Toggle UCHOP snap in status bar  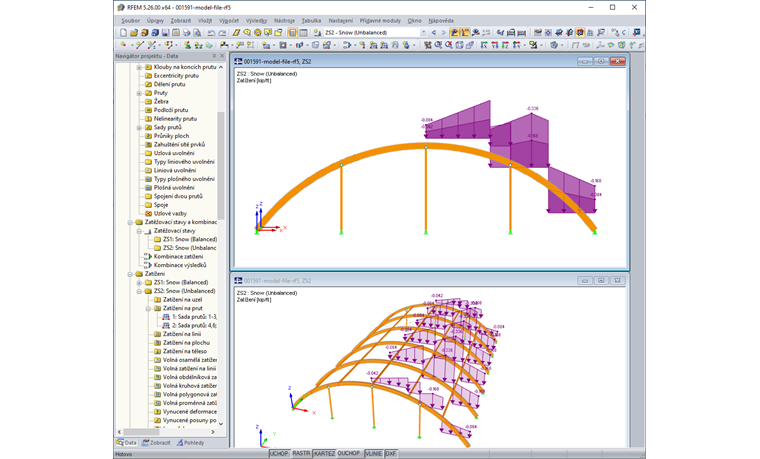pos(279,454)
